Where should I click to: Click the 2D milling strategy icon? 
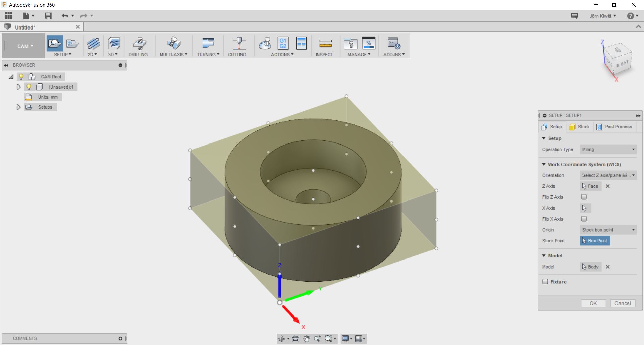tap(93, 44)
